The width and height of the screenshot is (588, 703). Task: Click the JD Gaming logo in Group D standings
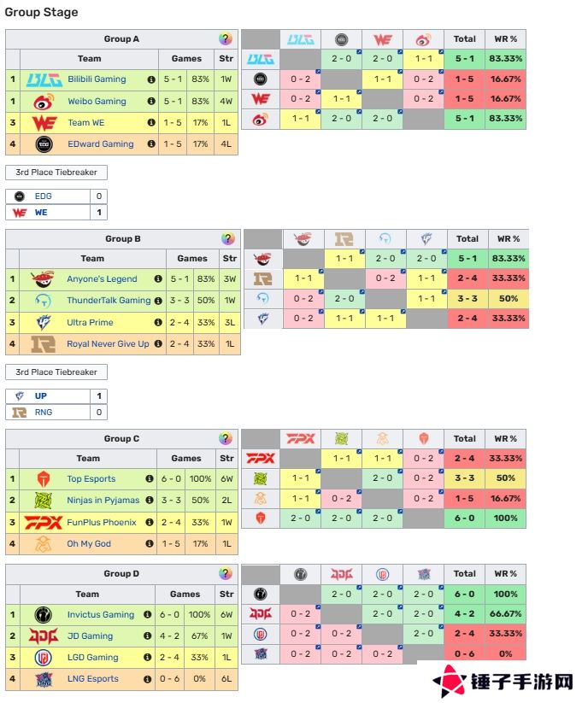tap(43, 636)
